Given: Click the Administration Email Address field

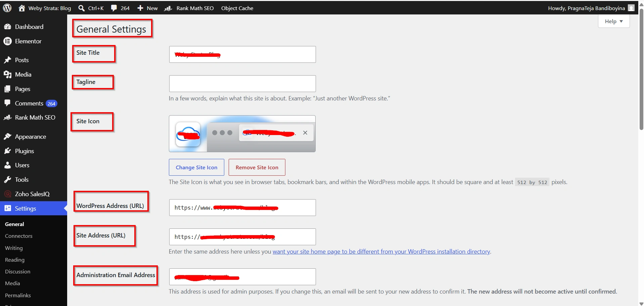Looking at the screenshot, I should [242, 277].
